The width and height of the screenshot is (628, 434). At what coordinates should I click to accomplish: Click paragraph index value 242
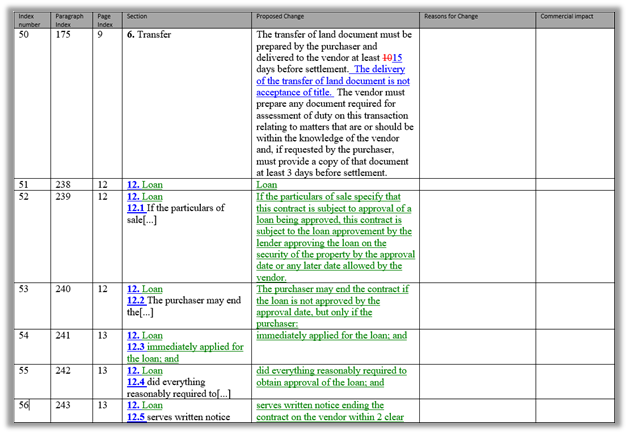click(x=63, y=370)
